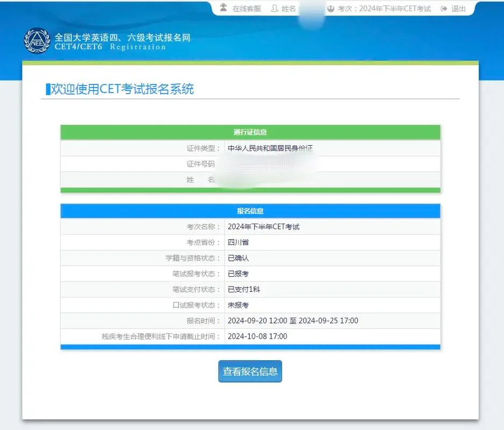Click site title 全国大学英语四、六级考试报名网
This screenshot has height=430, width=504.
(x=123, y=37)
